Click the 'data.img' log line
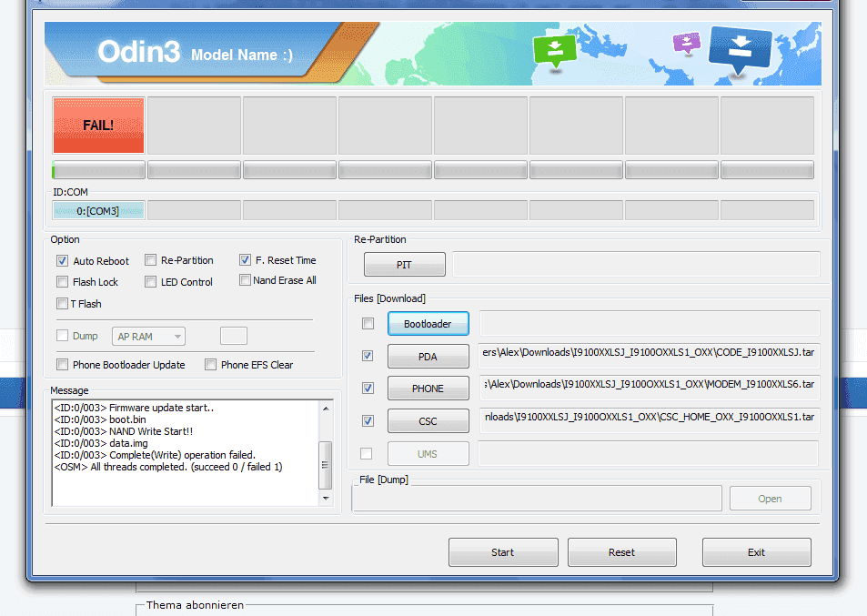Image resolution: width=867 pixels, height=616 pixels. (x=101, y=443)
